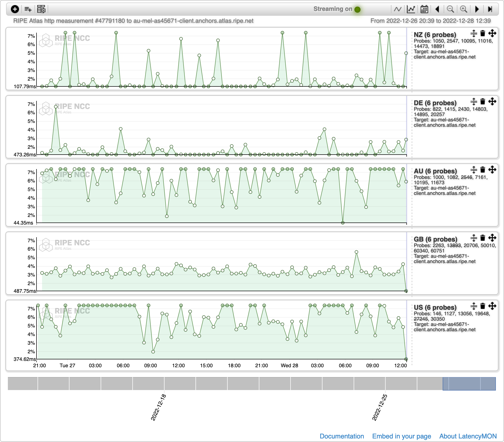Open Embed in your page link
The height and width of the screenshot is (442, 504).
coord(401,436)
